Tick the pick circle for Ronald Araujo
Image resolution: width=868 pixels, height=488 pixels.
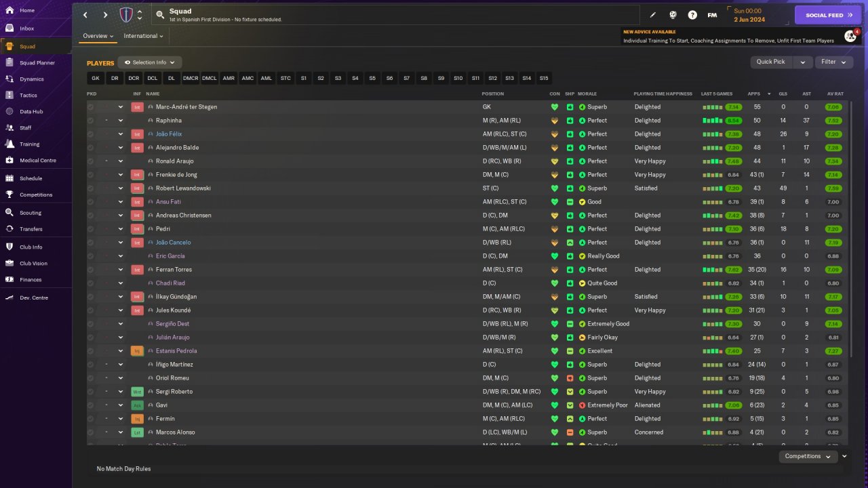tap(91, 161)
